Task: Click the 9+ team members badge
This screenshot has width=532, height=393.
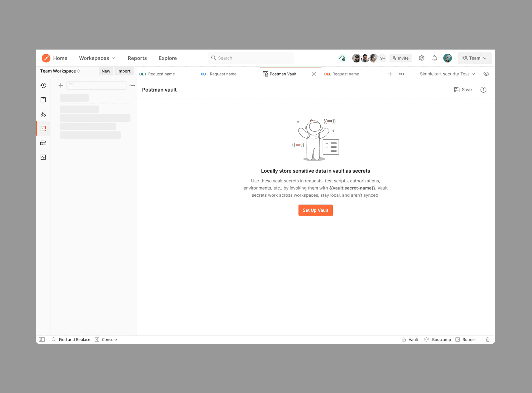Action: pos(383,58)
